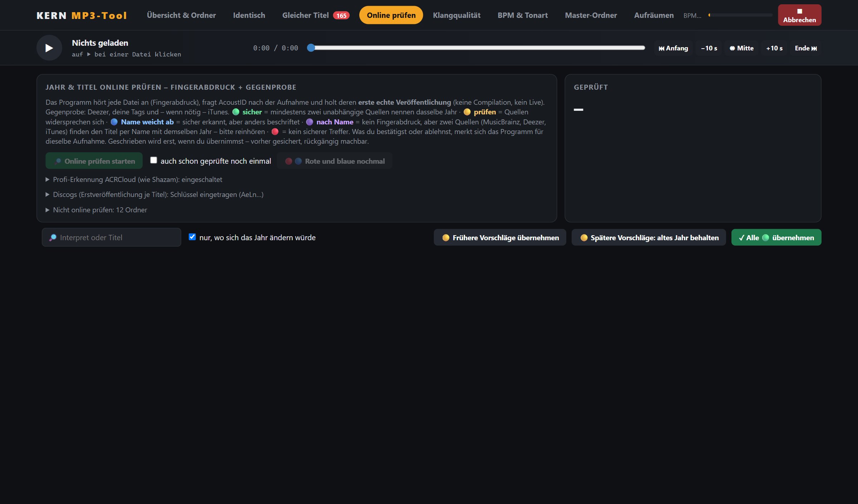
Task: Skip back with the −10 s button
Action: tap(709, 48)
